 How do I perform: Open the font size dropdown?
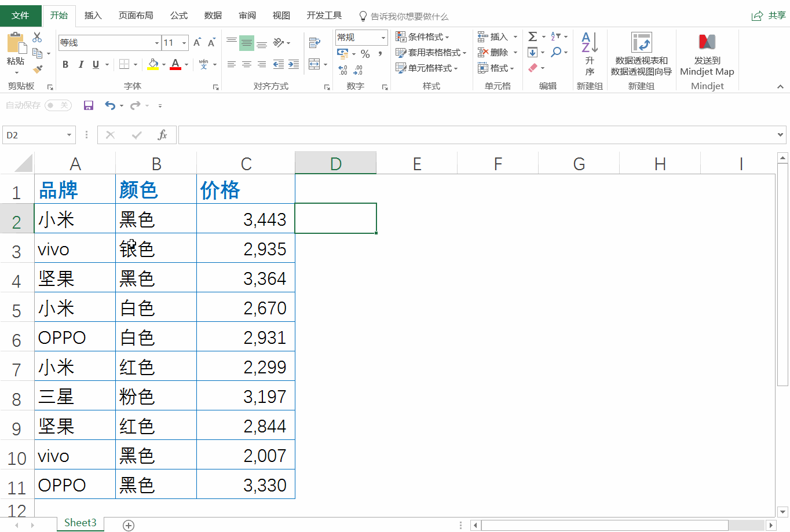pyautogui.click(x=184, y=43)
